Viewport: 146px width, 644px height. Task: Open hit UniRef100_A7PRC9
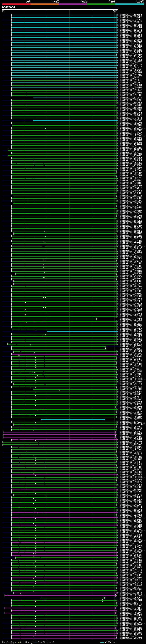pos(131,20)
